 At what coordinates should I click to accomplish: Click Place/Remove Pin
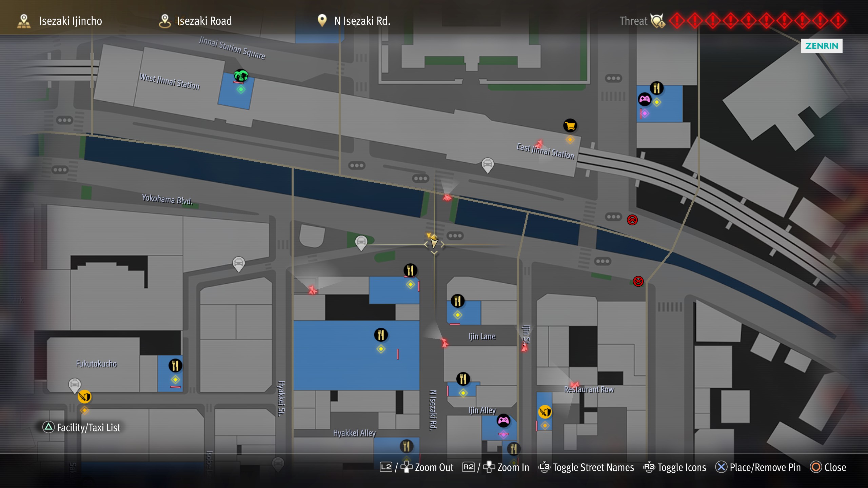[x=758, y=467]
